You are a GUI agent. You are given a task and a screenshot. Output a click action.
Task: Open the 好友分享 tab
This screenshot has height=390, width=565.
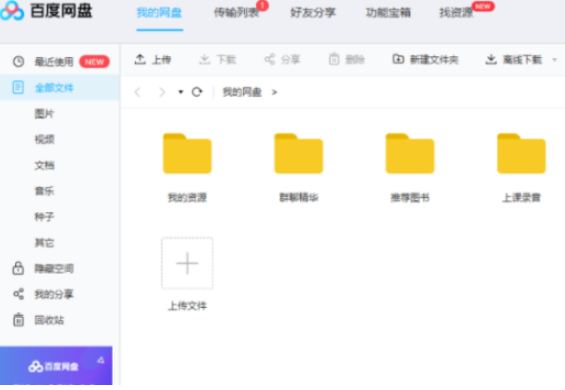[x=313, y=13]
